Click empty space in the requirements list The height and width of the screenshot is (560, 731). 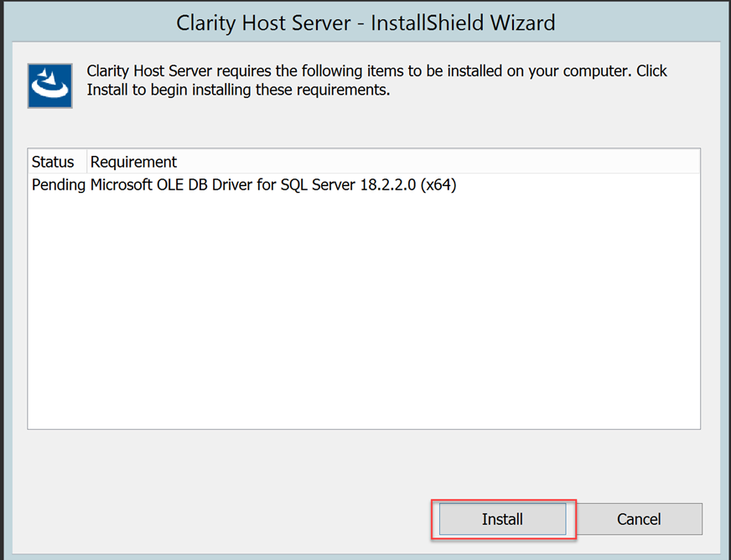[364, 319]
